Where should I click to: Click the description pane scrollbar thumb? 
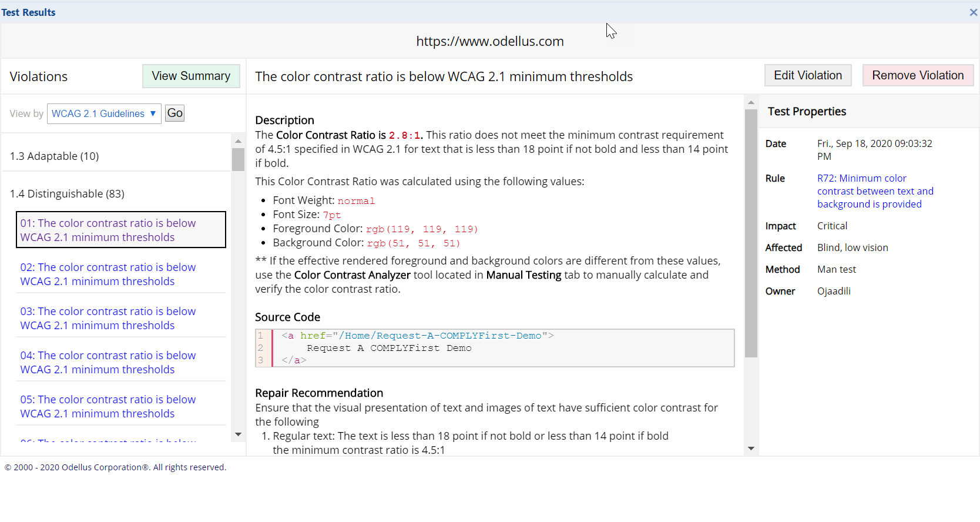(x=751, y=233)
